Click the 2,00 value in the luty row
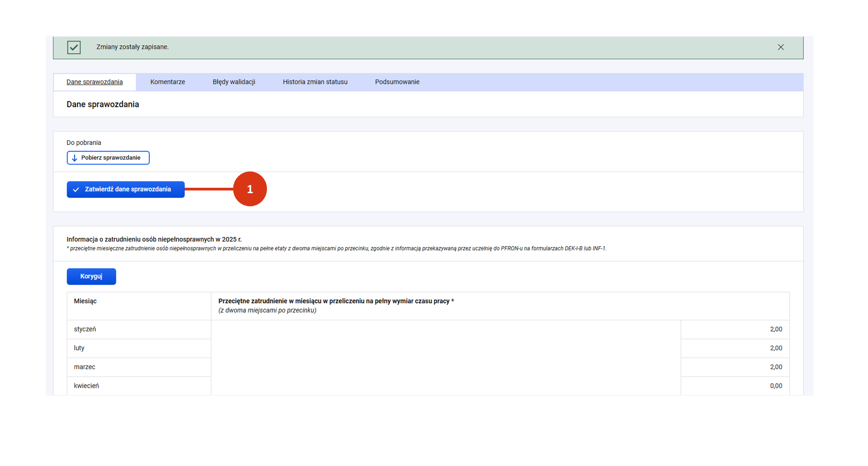This screenshot has height=466, width=868. [x=776, y=348]
